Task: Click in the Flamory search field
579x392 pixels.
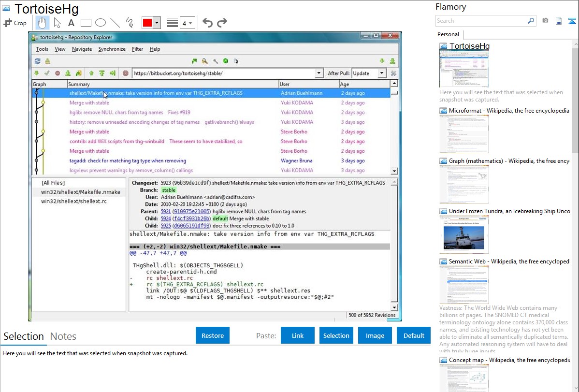Action: pyautogui.click(x=481, y=21)
